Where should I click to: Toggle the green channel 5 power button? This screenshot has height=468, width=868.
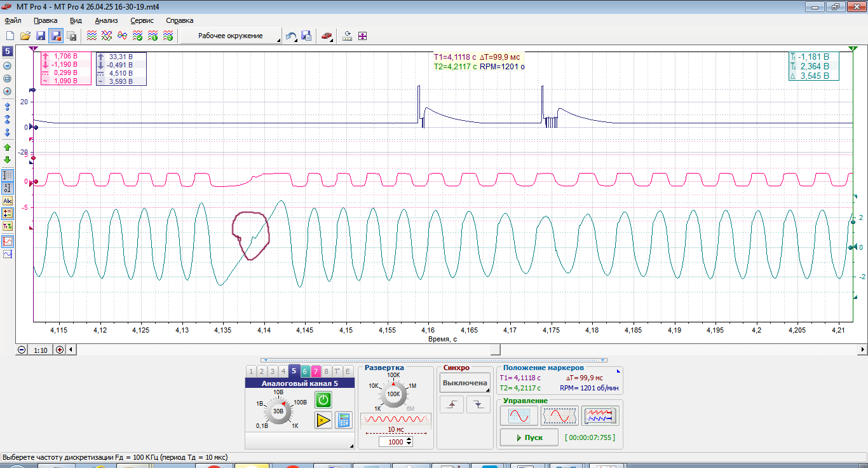click(323, 399)
